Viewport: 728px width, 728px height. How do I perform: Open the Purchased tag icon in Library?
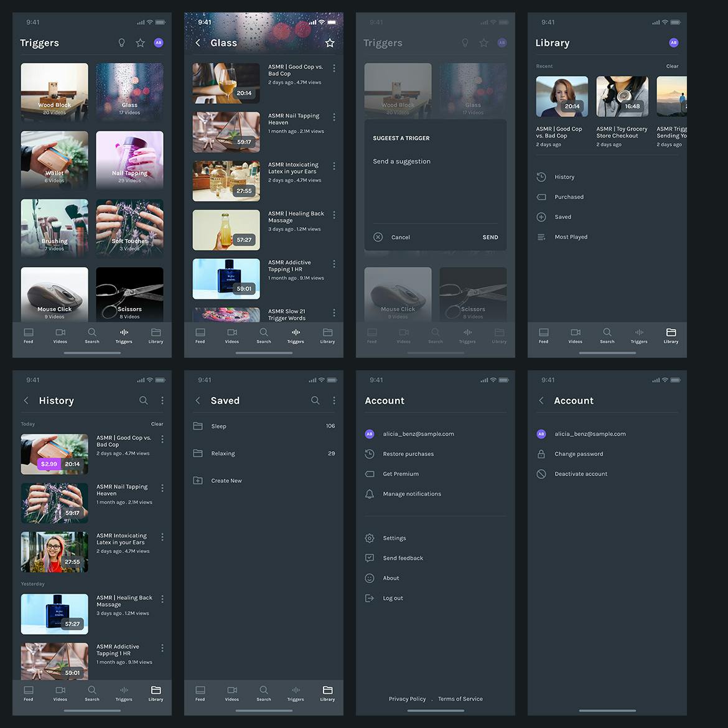pyautogui.click(x=541, y=197)
